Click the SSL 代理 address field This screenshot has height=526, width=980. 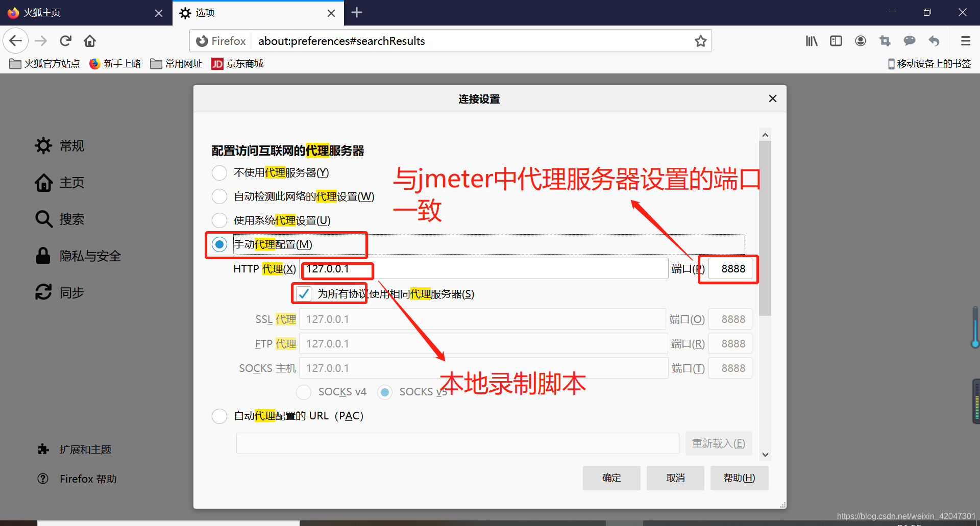pos(483,319)
